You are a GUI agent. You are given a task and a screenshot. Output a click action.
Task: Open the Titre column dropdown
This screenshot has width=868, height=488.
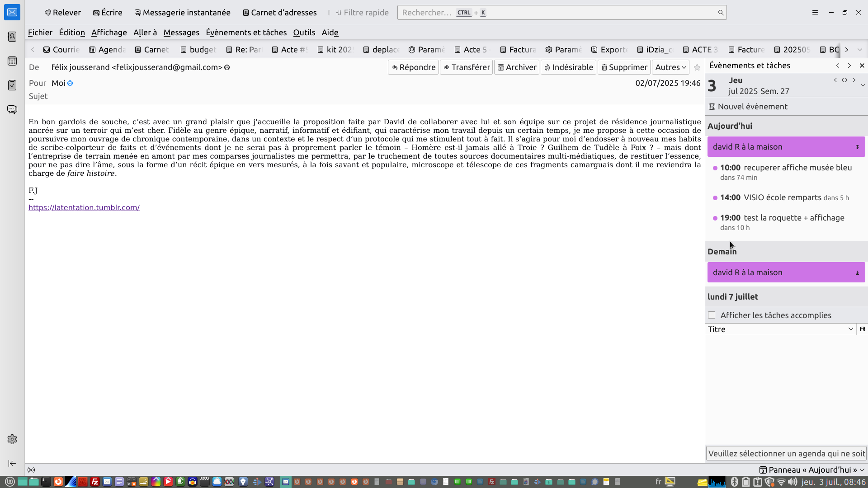(850, 329)
